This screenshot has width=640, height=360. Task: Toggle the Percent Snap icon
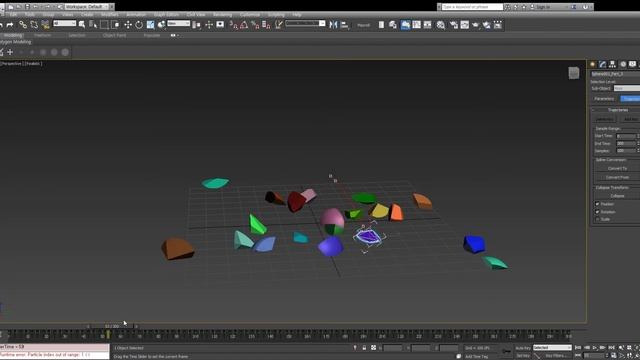tap(255, 25)
